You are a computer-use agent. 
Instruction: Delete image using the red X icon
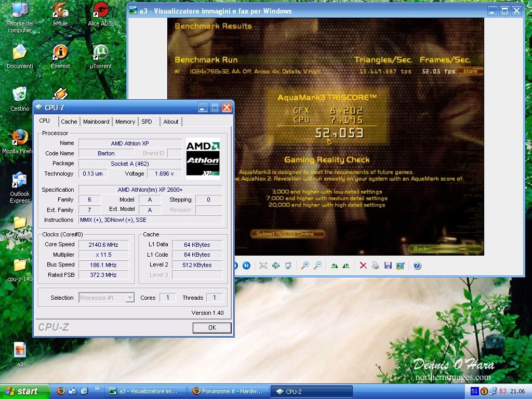pyautogui.click(x=363, y=265)
